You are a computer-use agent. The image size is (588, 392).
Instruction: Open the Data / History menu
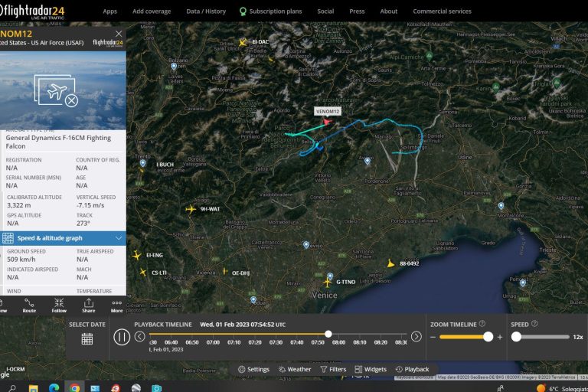206,11
